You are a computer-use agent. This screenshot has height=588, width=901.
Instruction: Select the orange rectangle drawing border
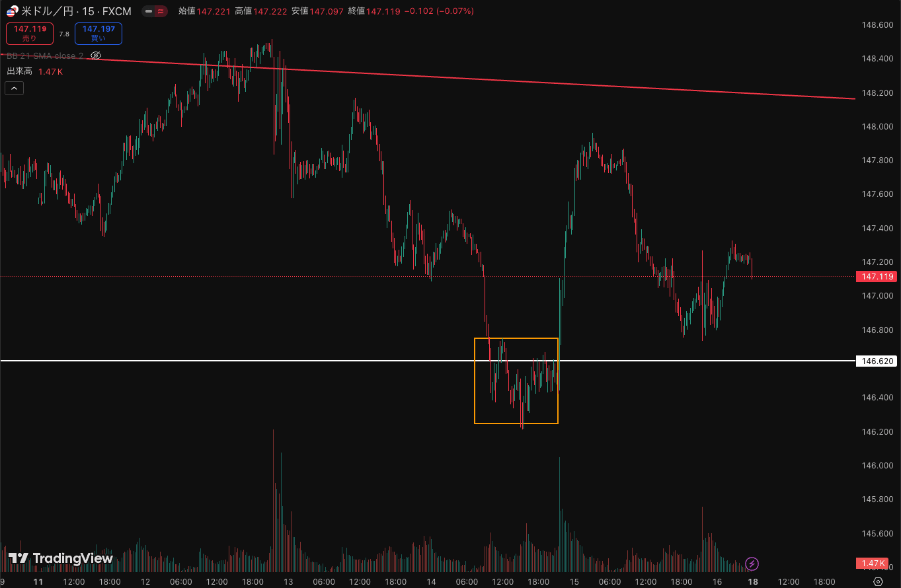click(x=475, y=383)
